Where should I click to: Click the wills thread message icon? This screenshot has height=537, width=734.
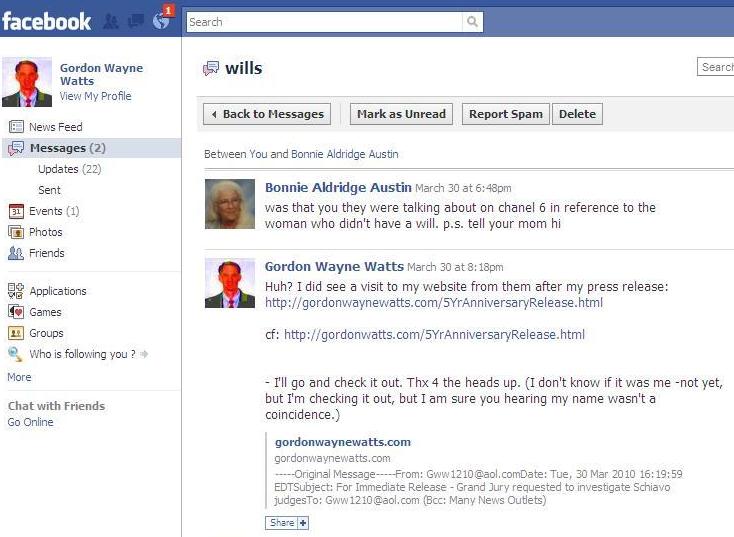(x=211, y=68)
